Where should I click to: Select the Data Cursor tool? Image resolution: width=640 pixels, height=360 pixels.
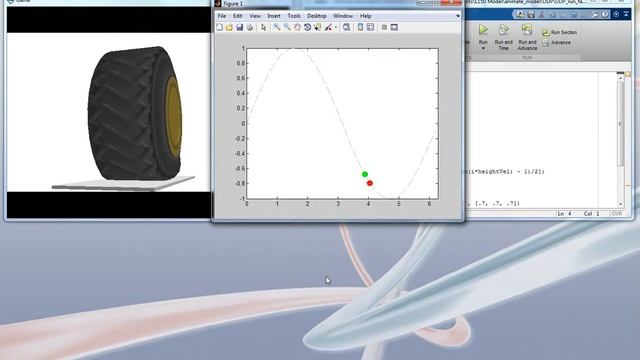318,27
